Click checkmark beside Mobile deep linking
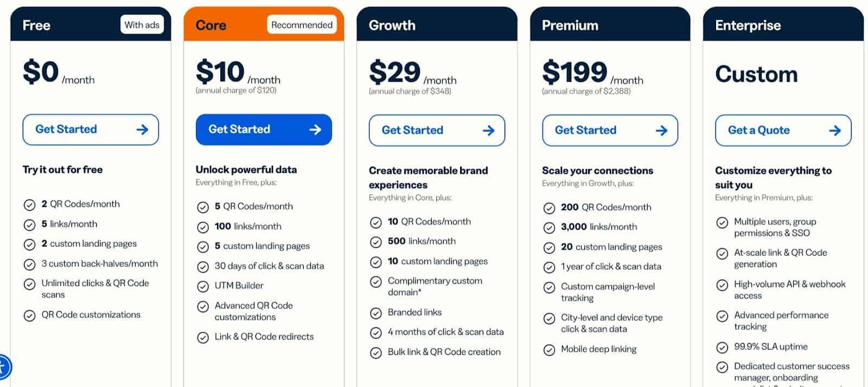Image resolution: width=868 pixels, height=387 pixels. click(x=549, y=350)
